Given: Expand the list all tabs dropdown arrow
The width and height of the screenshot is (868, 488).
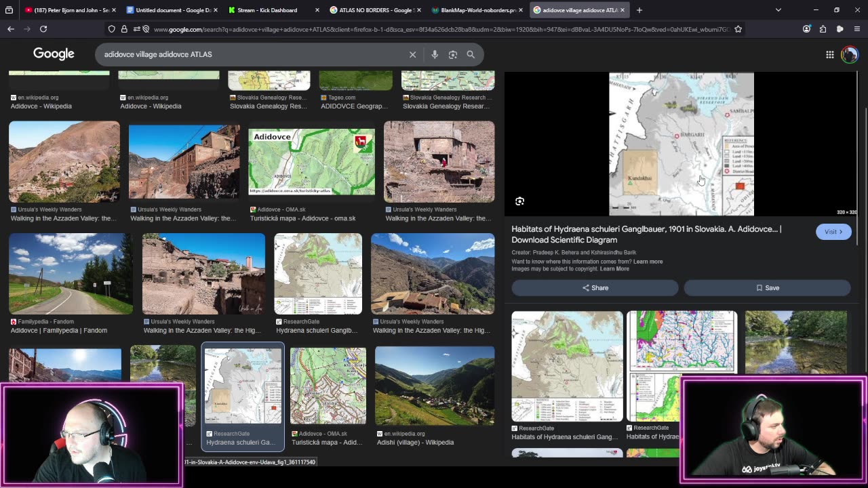Looking at the screenshot, I should point(778,10).
